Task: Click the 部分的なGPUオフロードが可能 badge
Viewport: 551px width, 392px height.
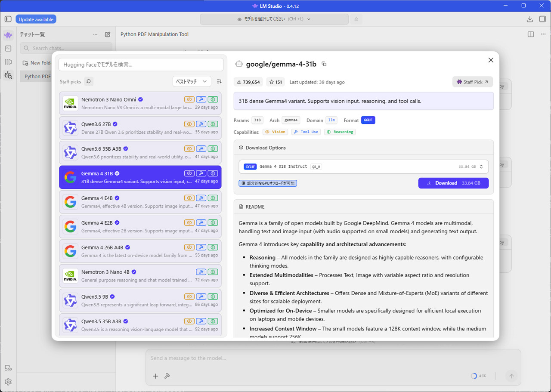Action: click(268, 183)
